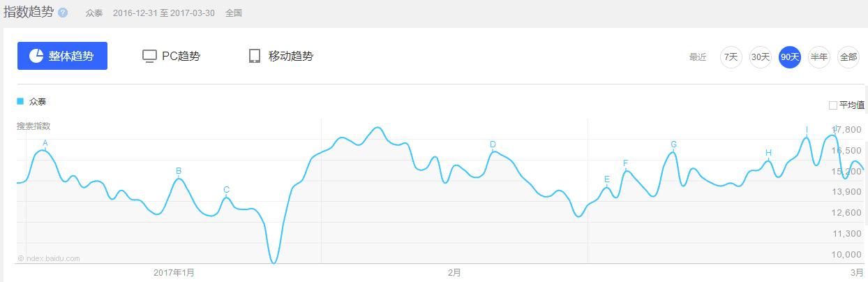Select the 7天 time range
The height and width of the screenshot is (282, 868).
731,57
